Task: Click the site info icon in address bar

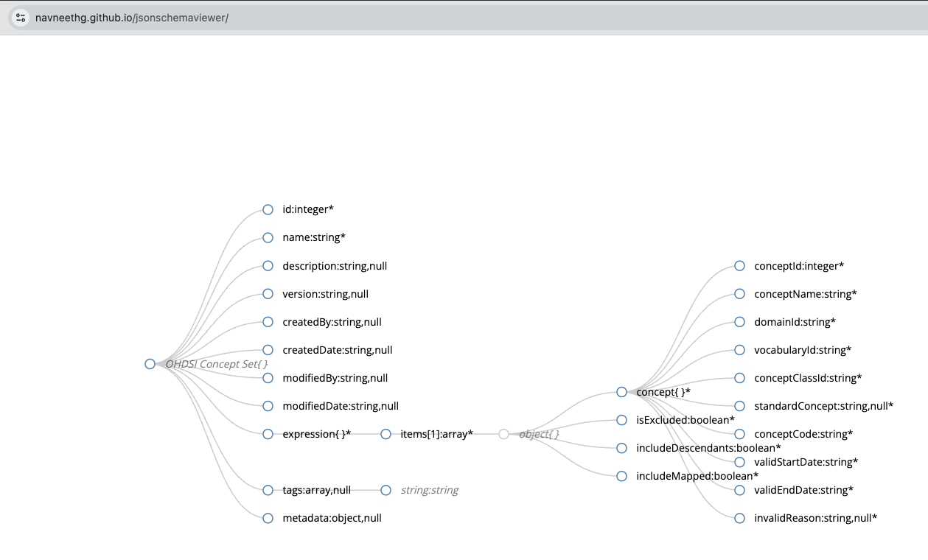Action: [x=21, y=18]
